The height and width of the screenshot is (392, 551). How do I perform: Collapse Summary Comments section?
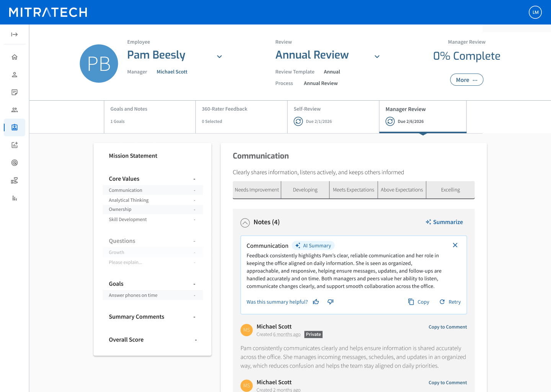(194, 317)
